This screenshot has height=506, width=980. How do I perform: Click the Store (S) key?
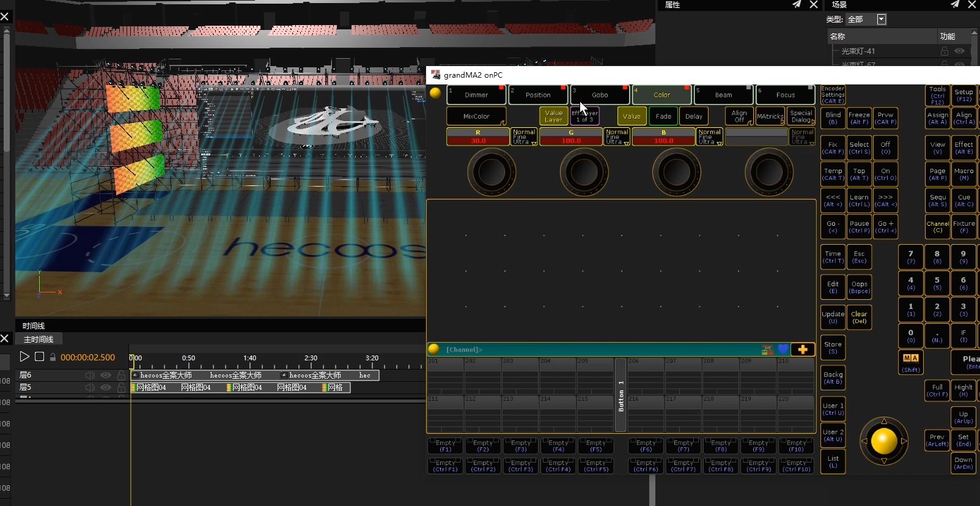pyautogui.click(x=833, y=348)
